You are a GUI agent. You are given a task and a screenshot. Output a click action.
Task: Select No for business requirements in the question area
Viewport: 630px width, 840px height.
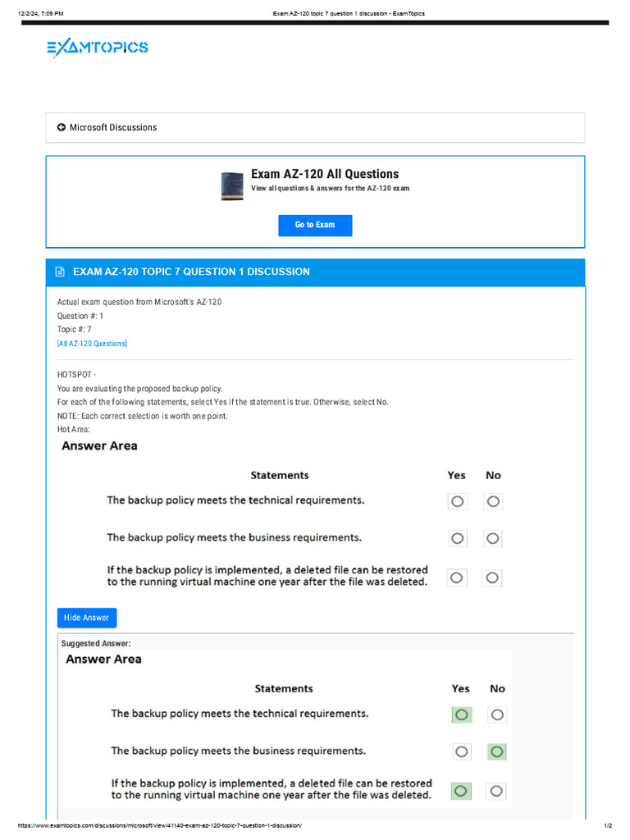pos(493,538)
